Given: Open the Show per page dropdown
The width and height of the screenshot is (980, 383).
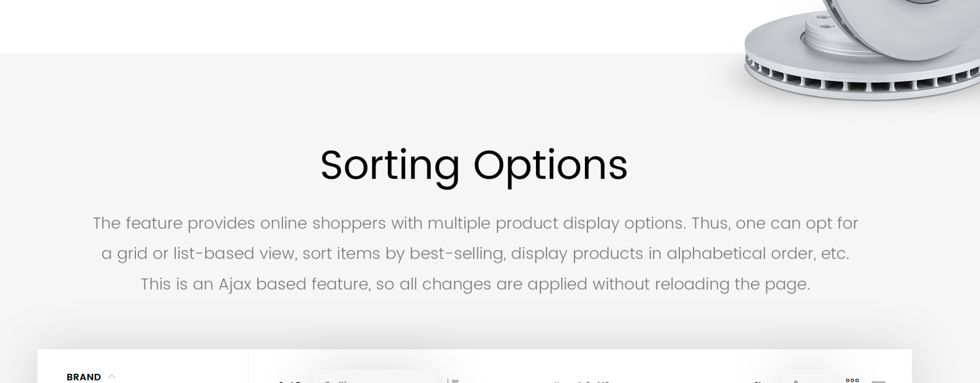Looking at the screenshot, I should tap(807, 381).
